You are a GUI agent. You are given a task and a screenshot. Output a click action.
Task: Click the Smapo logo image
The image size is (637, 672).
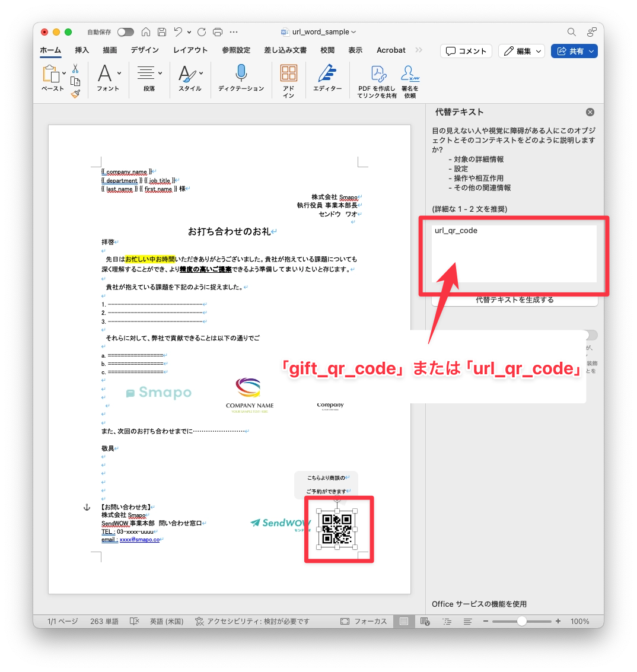(x=159, y=392)
